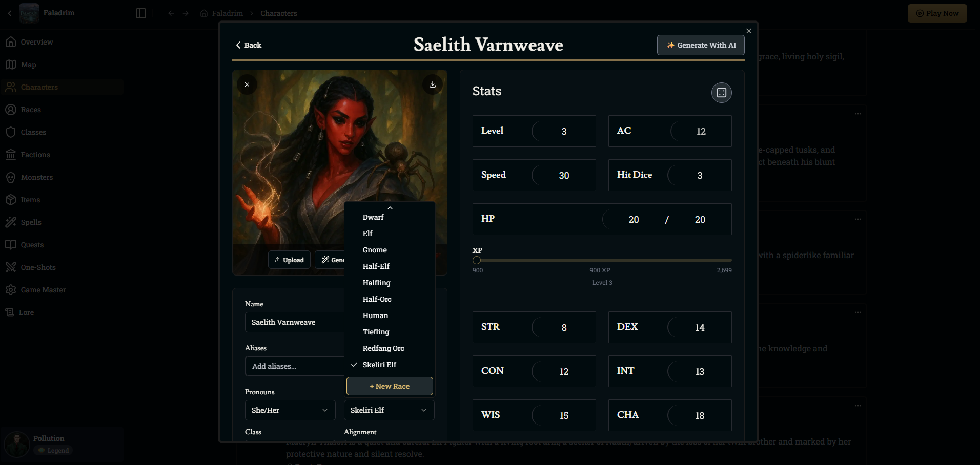Open Monsters in the sidebar
The height and width of the screenshot is (465, 980).
point(37,177)
